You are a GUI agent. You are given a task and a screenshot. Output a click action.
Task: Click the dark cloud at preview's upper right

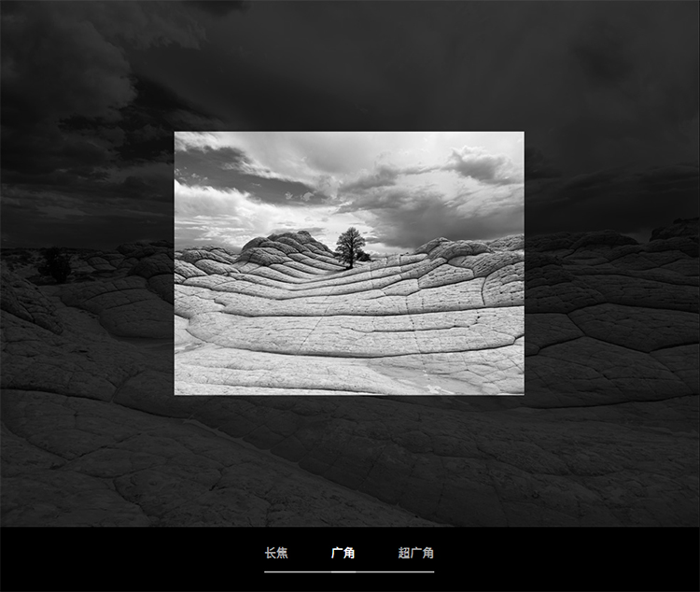coord(481,165)
